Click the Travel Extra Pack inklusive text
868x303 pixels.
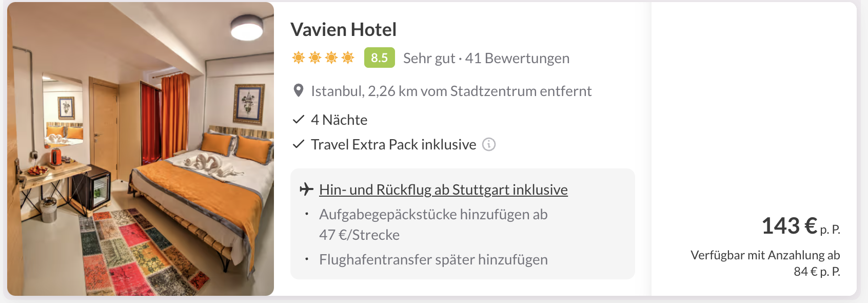393,145
